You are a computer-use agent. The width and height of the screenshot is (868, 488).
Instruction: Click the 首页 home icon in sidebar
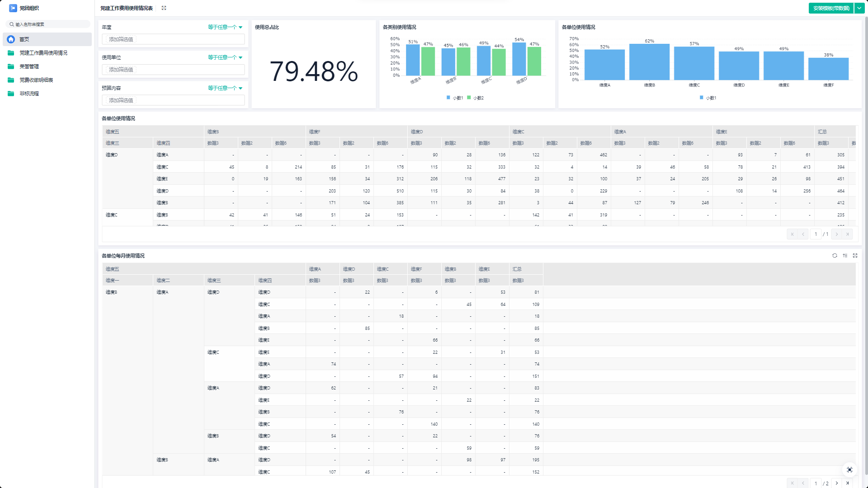11,39
